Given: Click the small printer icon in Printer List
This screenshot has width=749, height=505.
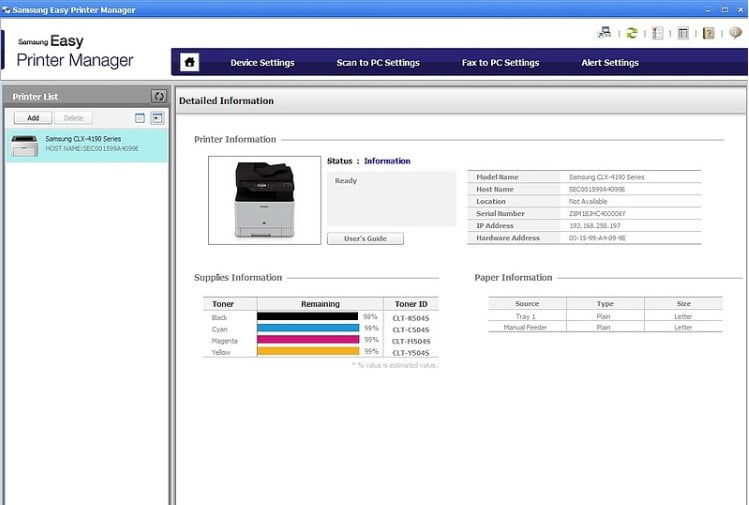Looking at the screenshot, I should click(x=24, y=146).
